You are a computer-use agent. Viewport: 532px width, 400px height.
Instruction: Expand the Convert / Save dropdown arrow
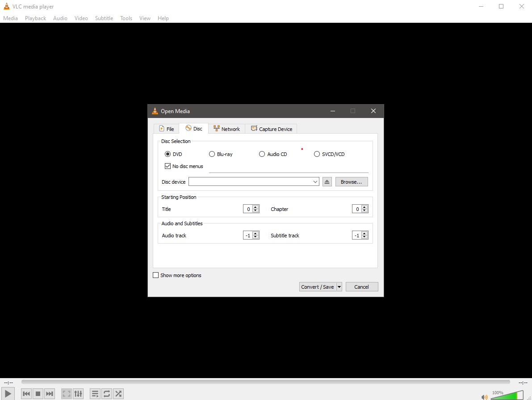tap(339, 286)
